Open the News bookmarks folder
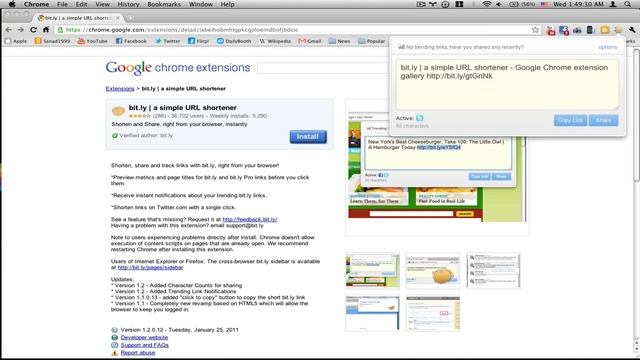640x360 pixels. pyautogui.click(x=340, y=41)
